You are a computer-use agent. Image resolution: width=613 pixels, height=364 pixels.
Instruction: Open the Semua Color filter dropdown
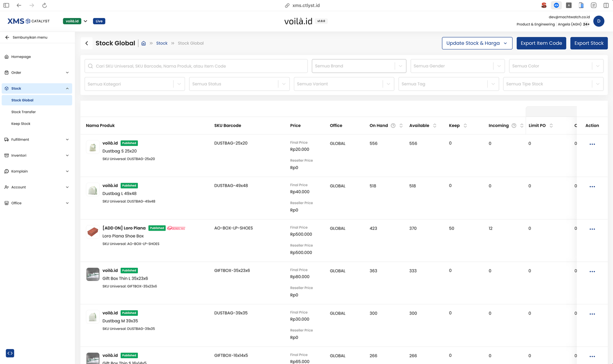tap(556, 66)
